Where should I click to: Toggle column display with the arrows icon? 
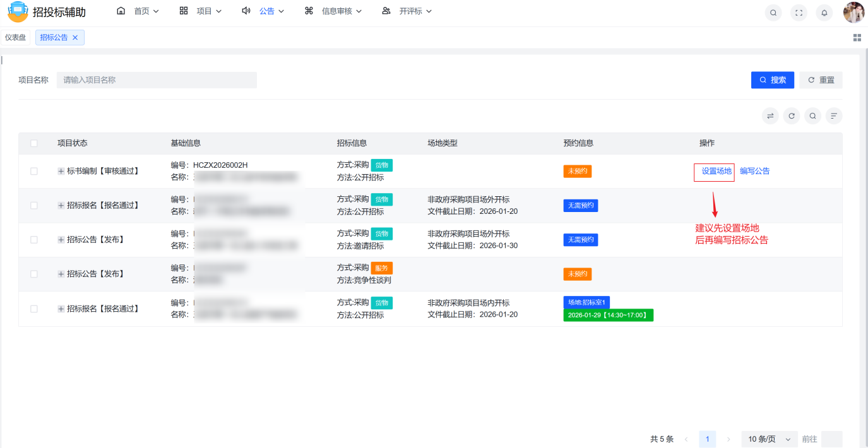tap(770, 115)
